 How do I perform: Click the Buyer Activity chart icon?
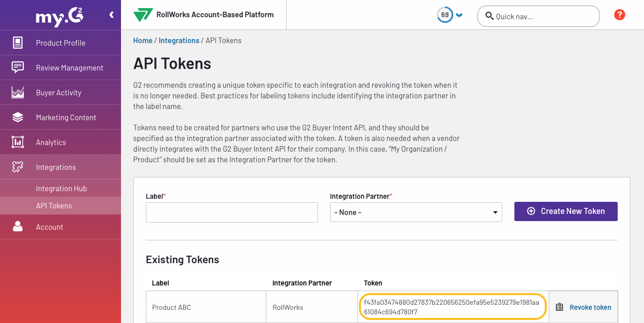coord(18,92)
